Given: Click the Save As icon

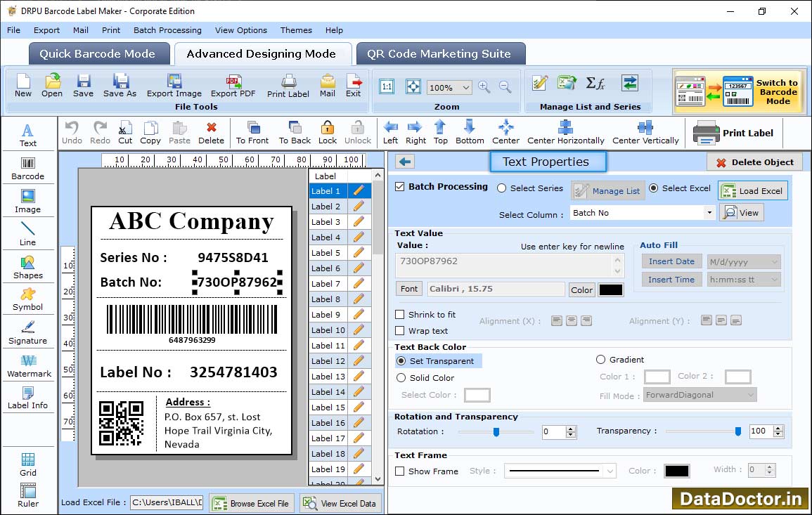Looking at the screenshot, I should (120, 86).
